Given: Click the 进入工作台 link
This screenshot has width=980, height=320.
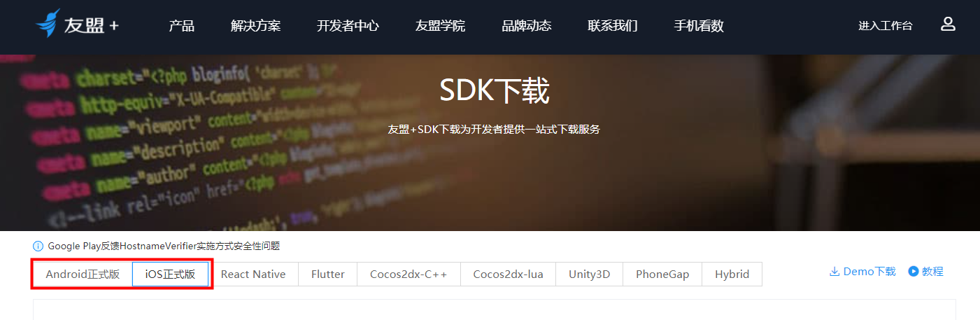Looking at the screenshot, I should click(x=886, y=26).
